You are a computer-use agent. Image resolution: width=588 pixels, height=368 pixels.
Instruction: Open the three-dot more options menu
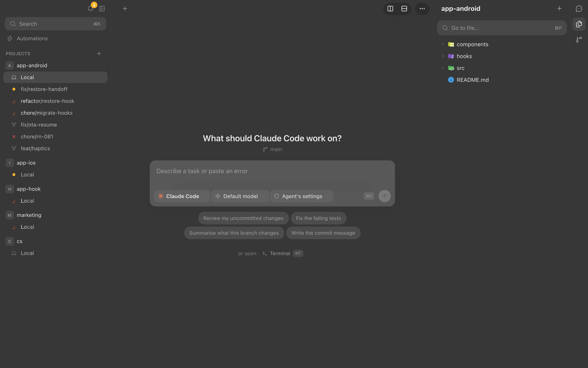point(422,9)
